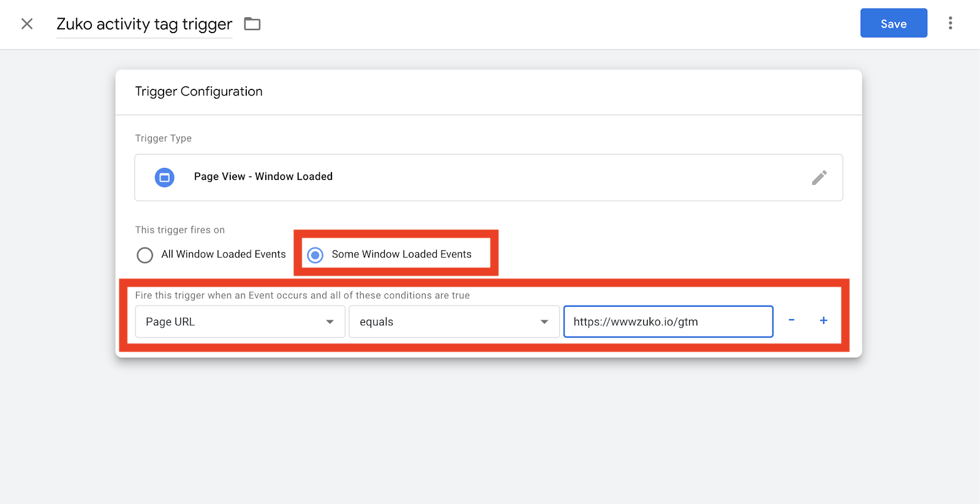Save the trigger configuration
This screenshot has width=980, height=504.
pyautogui.click(x=894, y=23)
